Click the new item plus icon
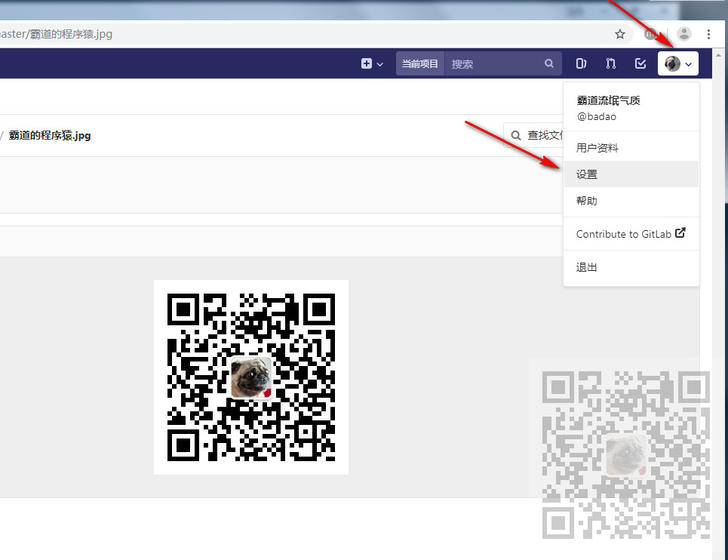 (x=367, y=63)
